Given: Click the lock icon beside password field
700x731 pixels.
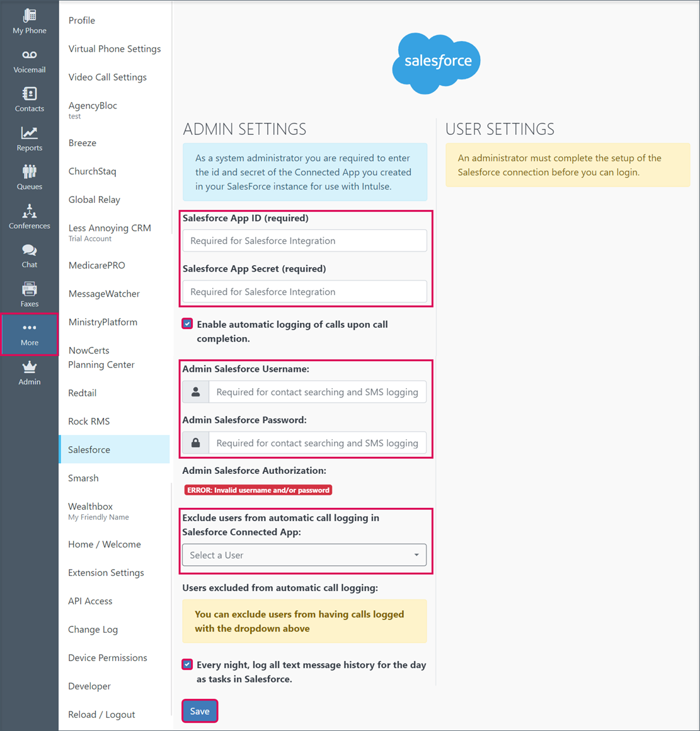Looking at the screenshot, I should click(x=196, y=443).
